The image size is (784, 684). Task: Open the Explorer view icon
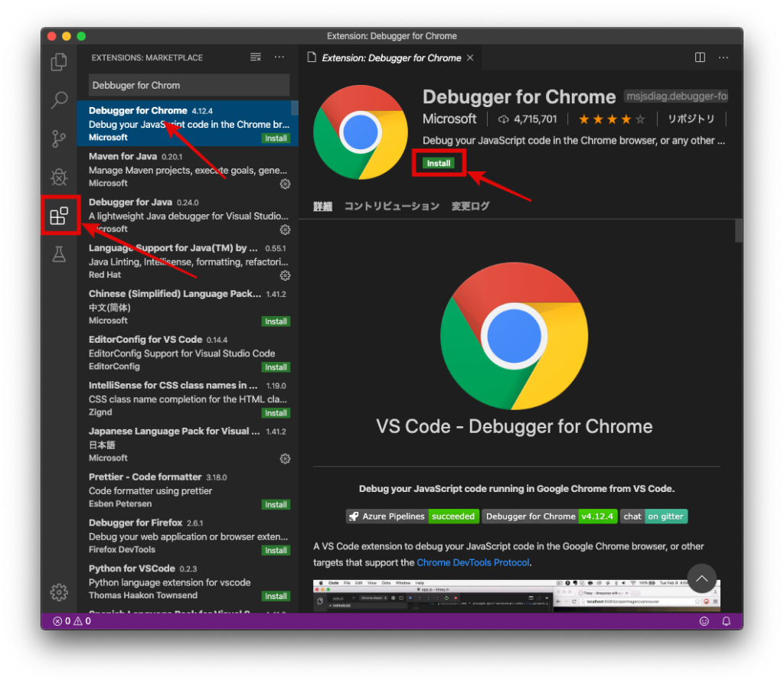pos(59,61)
